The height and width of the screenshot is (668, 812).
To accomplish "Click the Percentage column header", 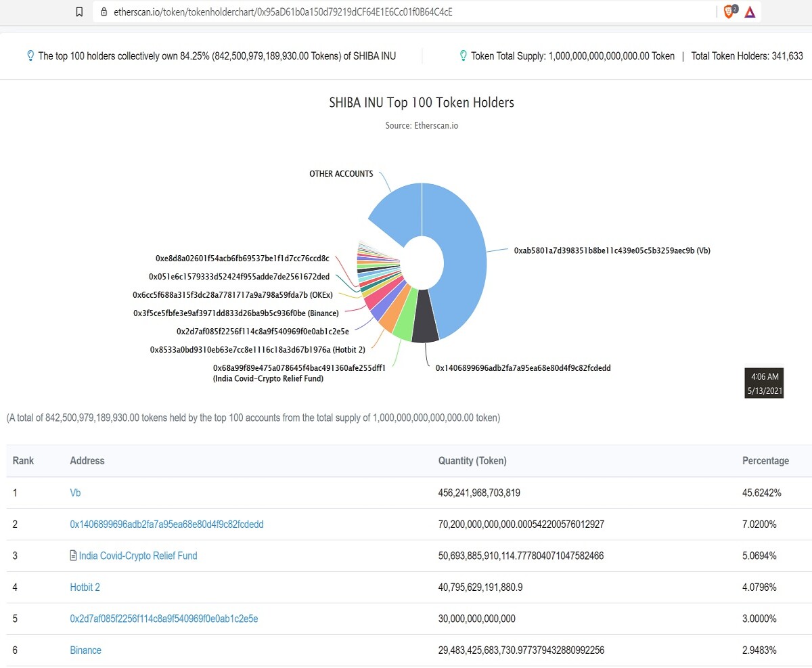I will tap(765, 461).
